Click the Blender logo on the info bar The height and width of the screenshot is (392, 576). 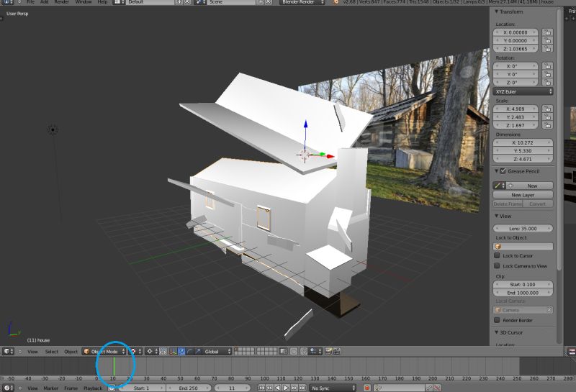336,2
